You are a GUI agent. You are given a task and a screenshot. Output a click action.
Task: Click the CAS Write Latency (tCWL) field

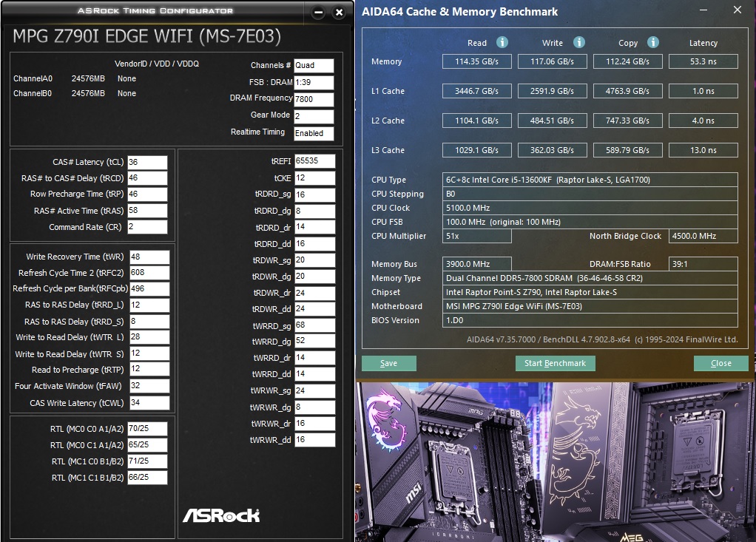click(x=149, y=403)
